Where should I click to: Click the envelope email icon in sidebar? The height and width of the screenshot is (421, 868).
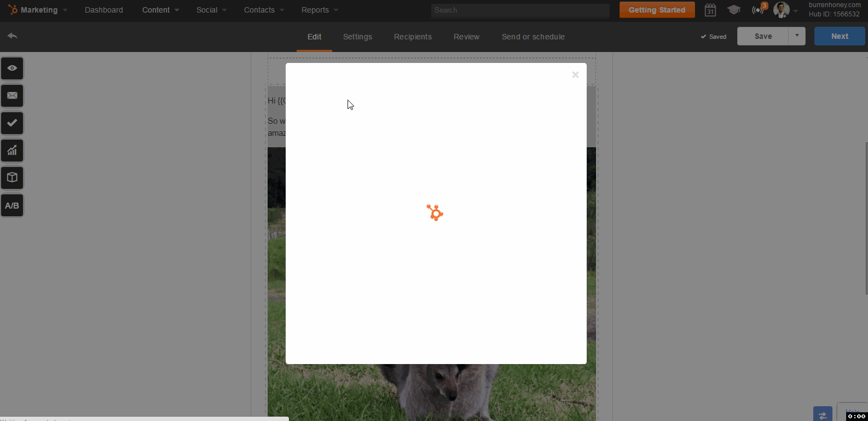pos(12,96)
